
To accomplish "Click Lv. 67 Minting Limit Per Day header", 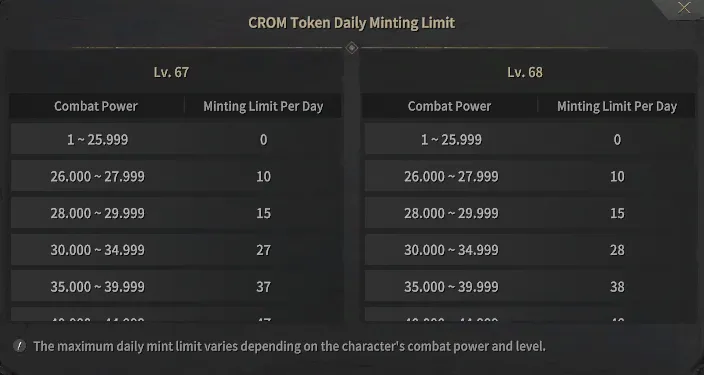I will (263, 106).
